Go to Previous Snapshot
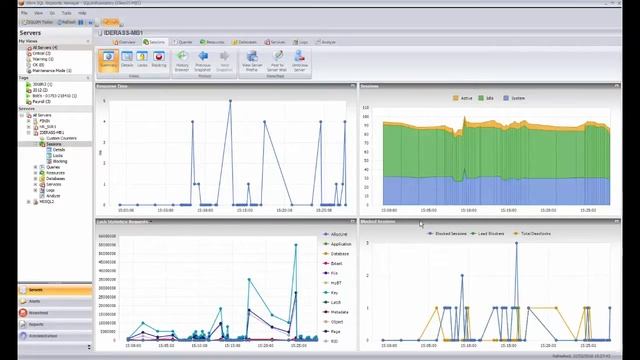The height and width of the screenshot is (360, 640). click(x=203, y=61)
